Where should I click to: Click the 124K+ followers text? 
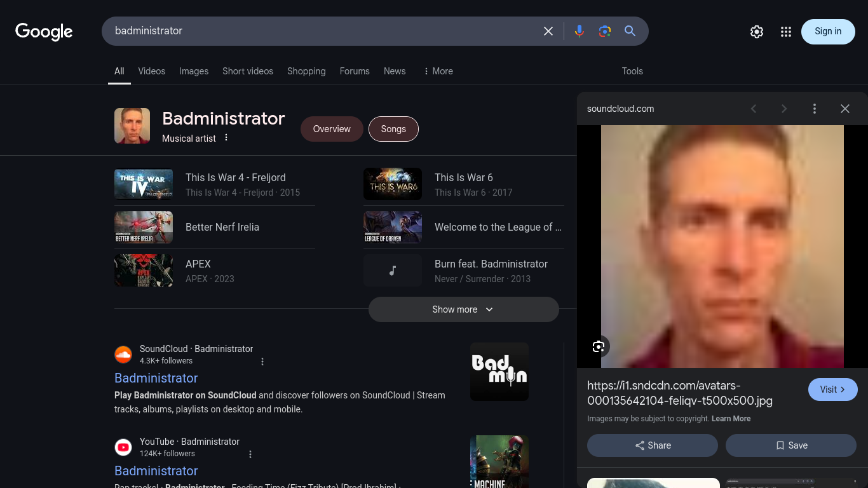point(167,454)
